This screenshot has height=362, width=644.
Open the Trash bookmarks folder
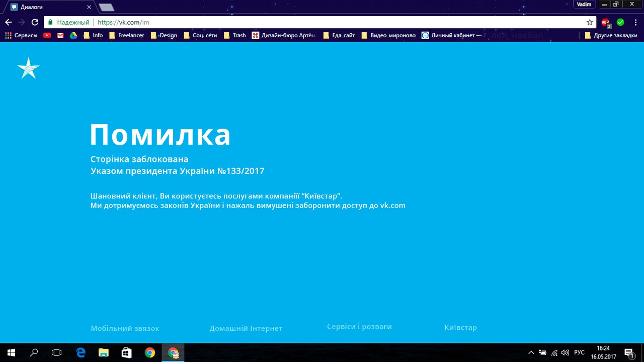[235, 35]
